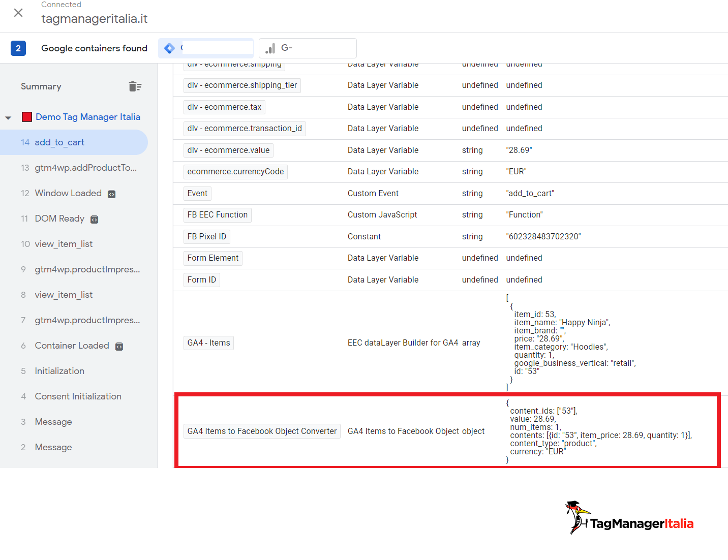Close the Tag Assistant debug panel
The width and height of the screenshot is (728, 560).
point(18,13)
